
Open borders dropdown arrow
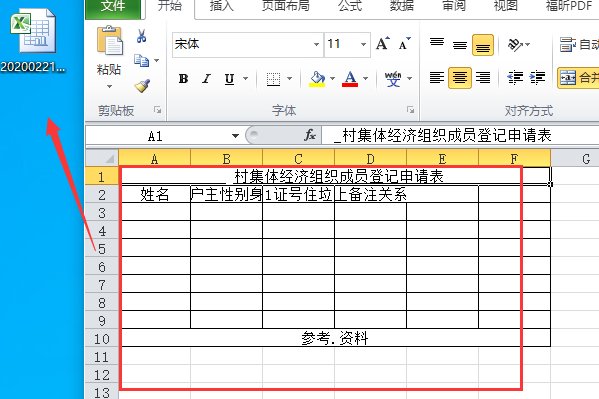pos(290,79)
